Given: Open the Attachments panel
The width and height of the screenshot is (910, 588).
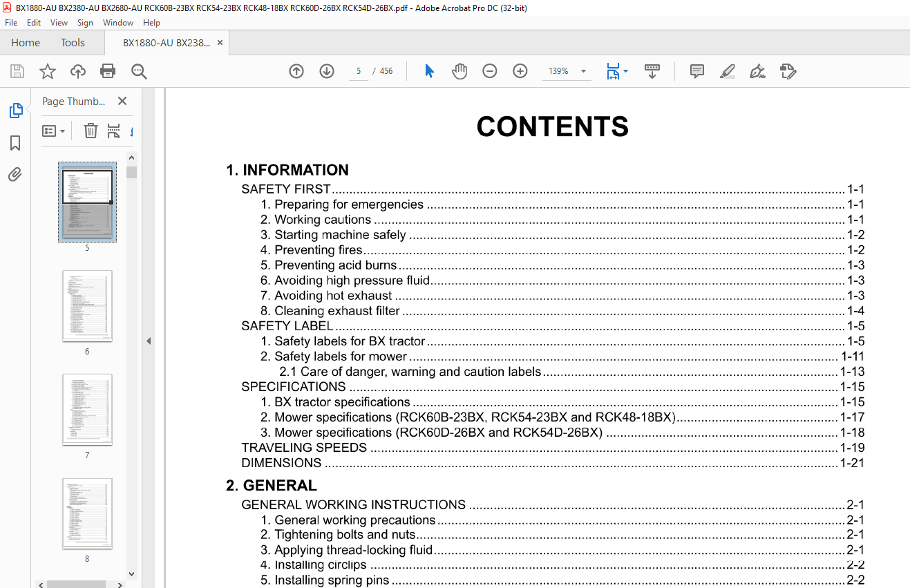Looking at the screenshot, I should tap(15, 174).
